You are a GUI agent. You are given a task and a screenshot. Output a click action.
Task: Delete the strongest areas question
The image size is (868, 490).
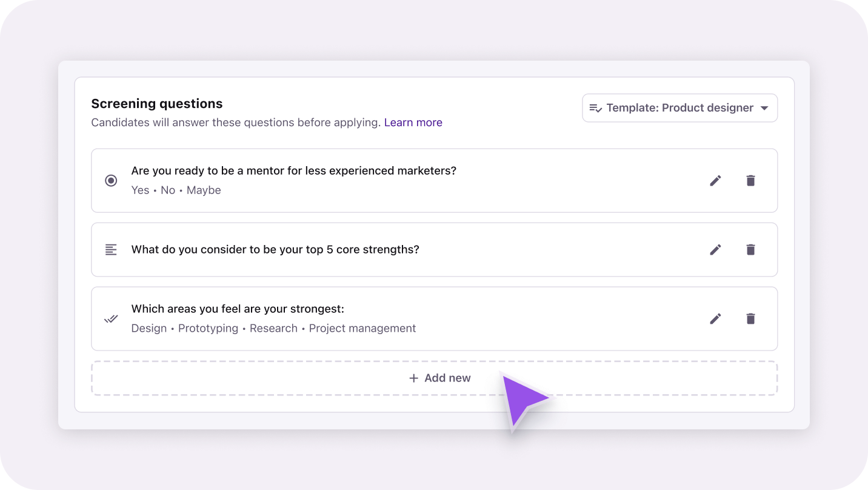coord(750,319)
